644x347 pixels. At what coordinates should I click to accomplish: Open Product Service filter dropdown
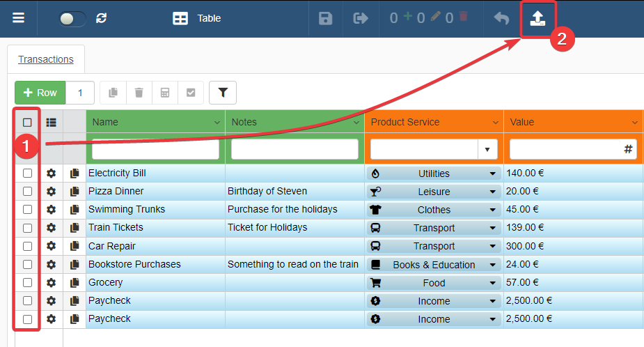(487, 149)
